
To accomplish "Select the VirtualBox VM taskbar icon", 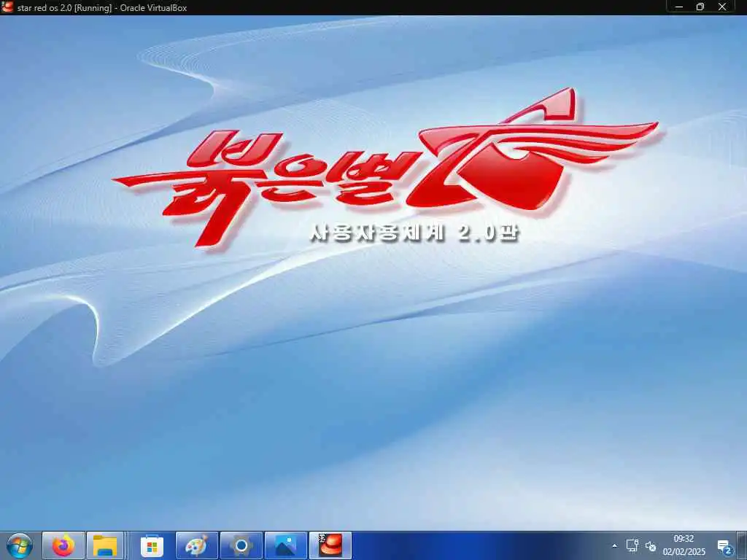I will click(x=330, y=545).
